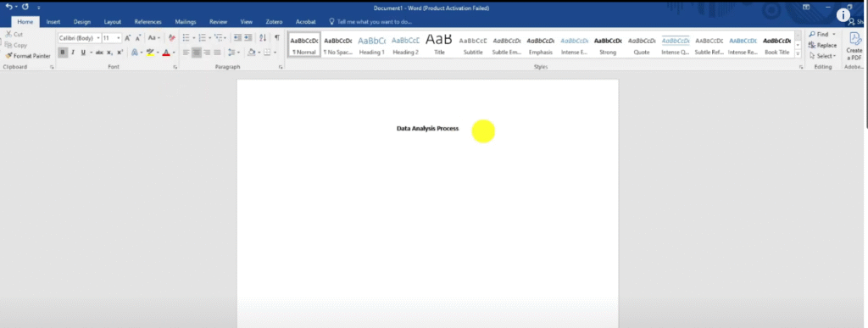Screen dimensions: 868x328
Task: Click the Sort icon
Action: [x=263, y=37]
